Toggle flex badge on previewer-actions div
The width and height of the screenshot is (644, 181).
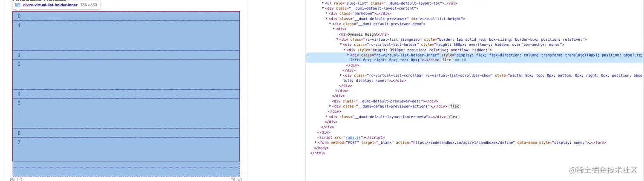[454, 106]
